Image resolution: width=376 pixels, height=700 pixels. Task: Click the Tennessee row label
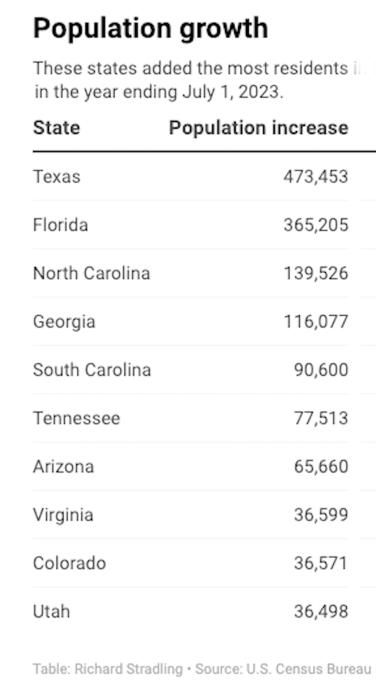coord(76,418)
